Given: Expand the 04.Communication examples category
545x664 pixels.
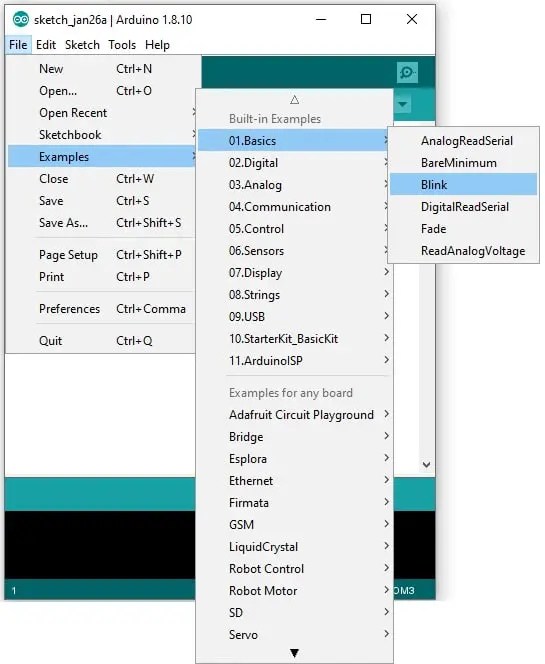Looking at the screenshot, I should point(294,207).
